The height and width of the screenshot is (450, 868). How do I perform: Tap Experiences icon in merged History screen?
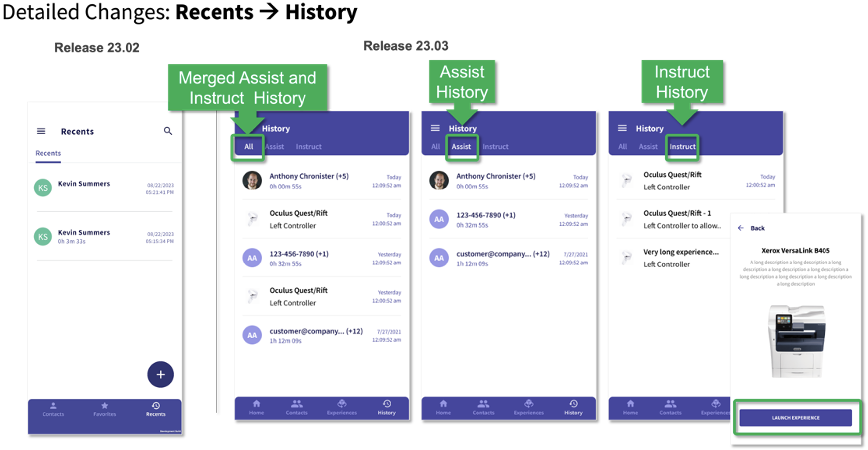tap(342, 404)
